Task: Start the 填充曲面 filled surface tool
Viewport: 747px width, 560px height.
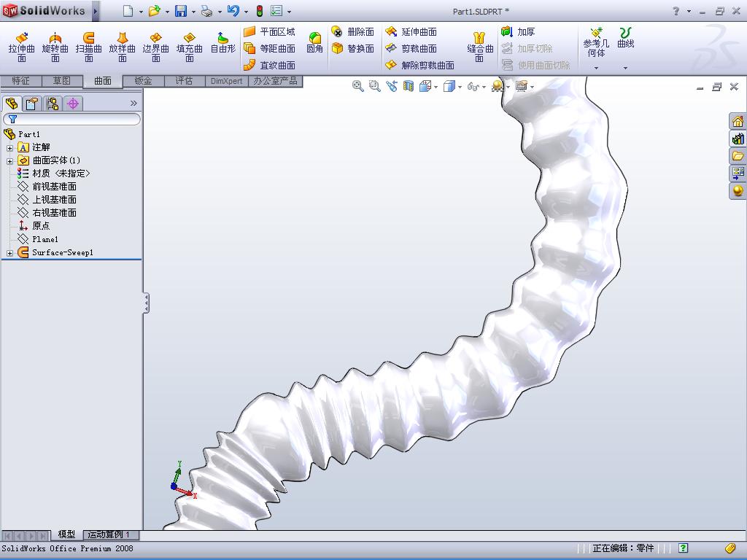Action: [x=189, y=47]
